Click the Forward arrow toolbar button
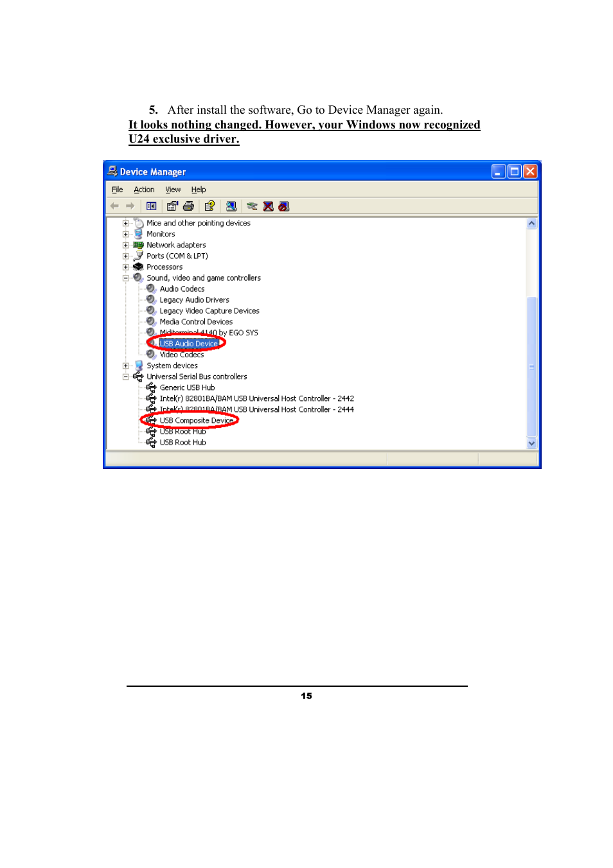 [130, 206]
